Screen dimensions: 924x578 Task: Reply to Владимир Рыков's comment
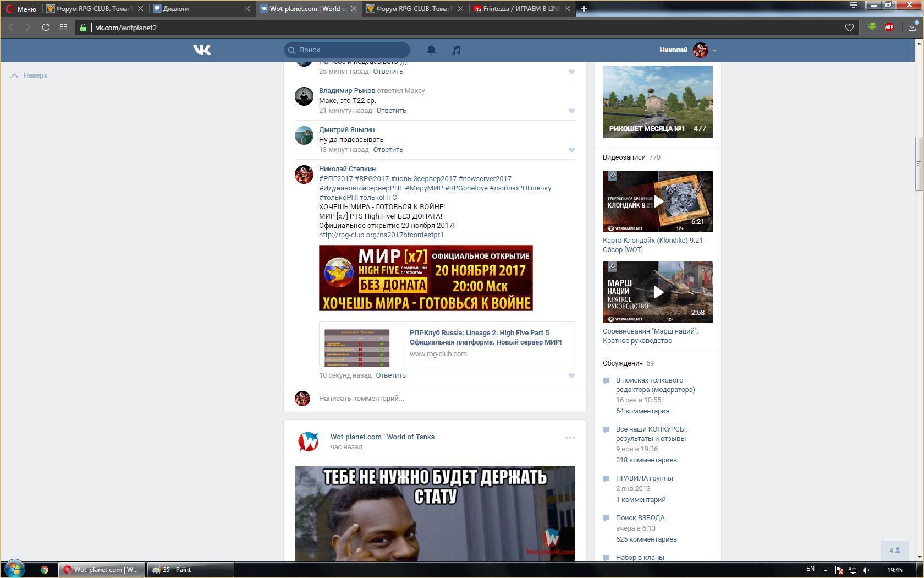[x=391, y=111]
